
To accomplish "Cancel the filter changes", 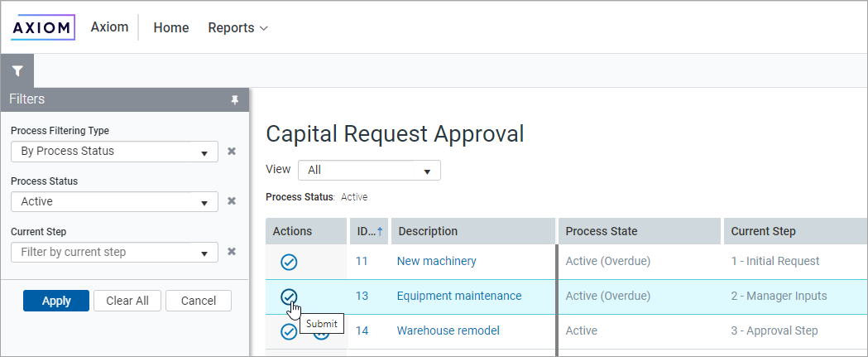I will [198, 301].
